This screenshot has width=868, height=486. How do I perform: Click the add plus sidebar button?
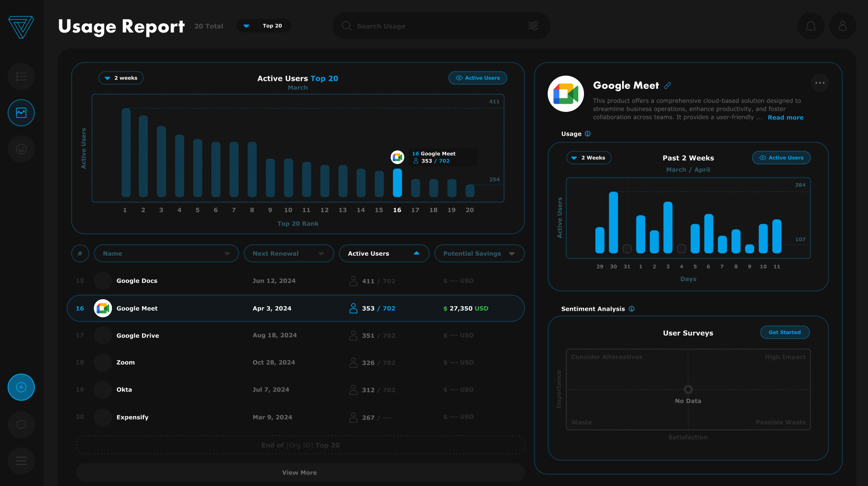coord(21,387)
